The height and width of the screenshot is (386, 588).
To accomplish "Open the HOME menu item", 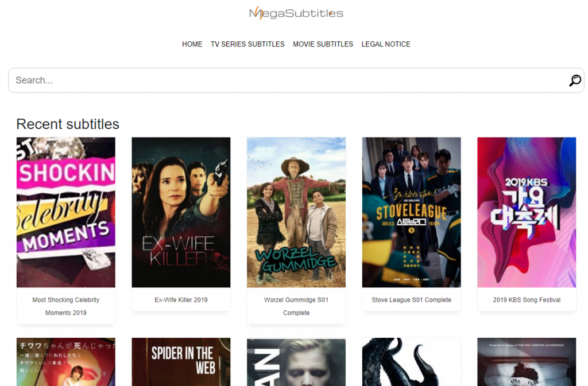I will click(x=192, y=44).
